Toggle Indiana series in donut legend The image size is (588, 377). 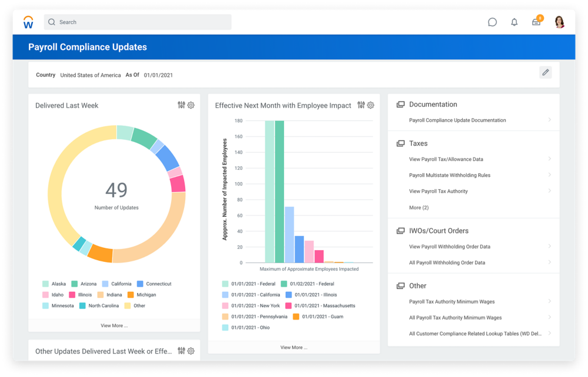101,295
